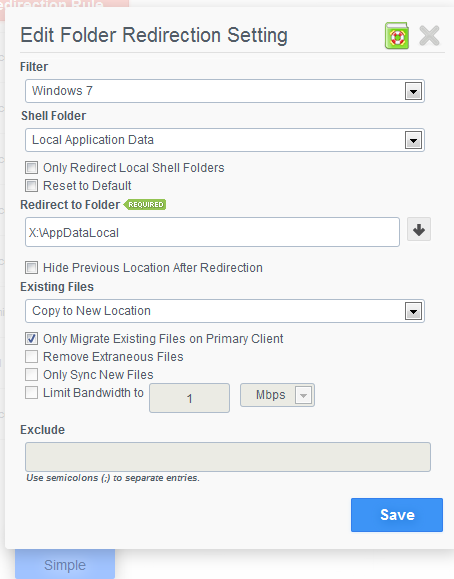The height and width of the screenshot is (579, 454).
Task: Click the down arrow beside the folder path
Action: [419, 229]
